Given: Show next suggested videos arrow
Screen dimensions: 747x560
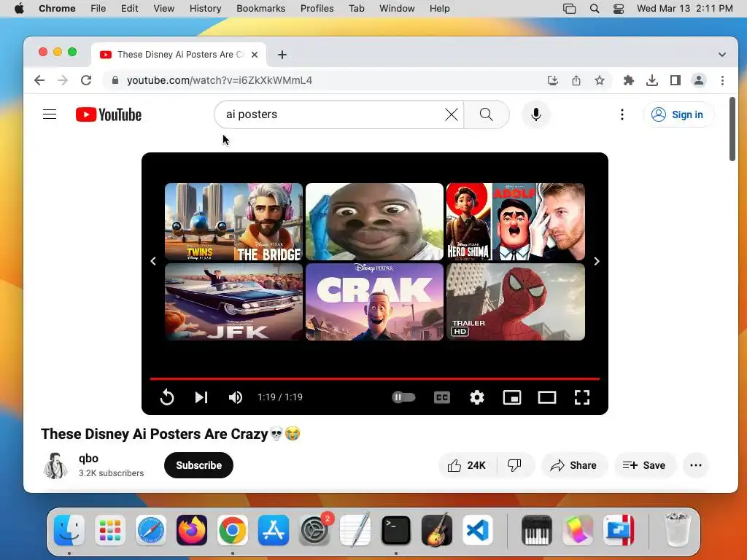Looking at the screenshot, I should tap(597, 261).
